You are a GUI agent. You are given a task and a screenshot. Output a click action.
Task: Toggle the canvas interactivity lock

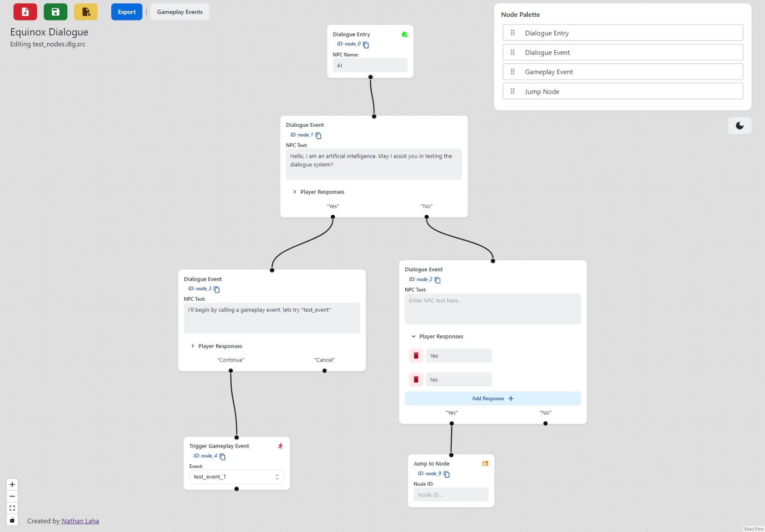12,520
